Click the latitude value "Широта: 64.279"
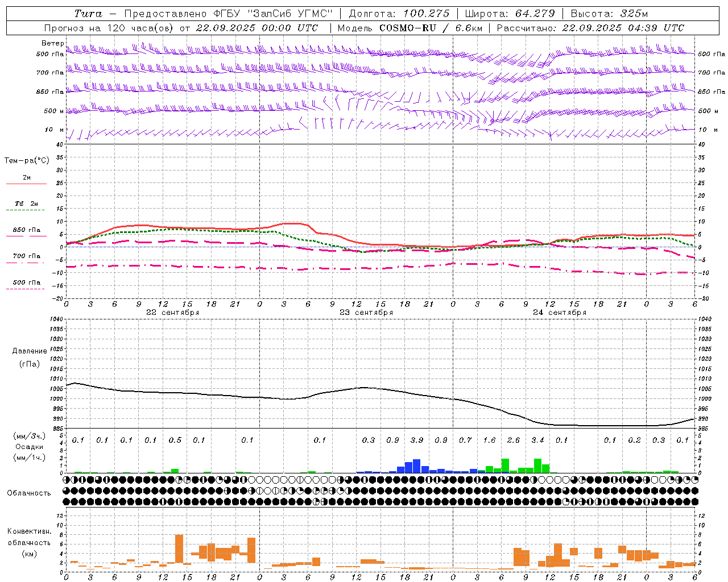This screenshot has width=728, height=582. coord(510,14)
